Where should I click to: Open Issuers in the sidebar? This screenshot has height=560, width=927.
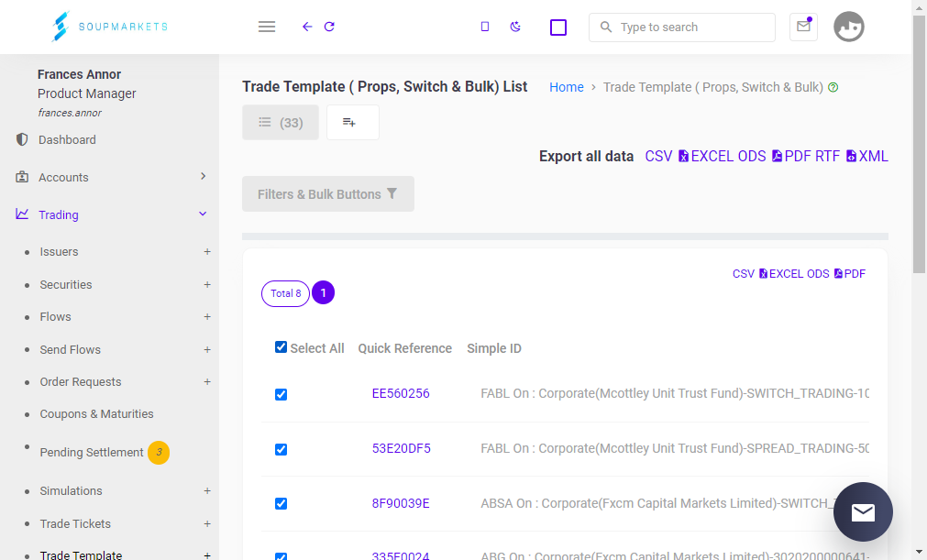59,252
